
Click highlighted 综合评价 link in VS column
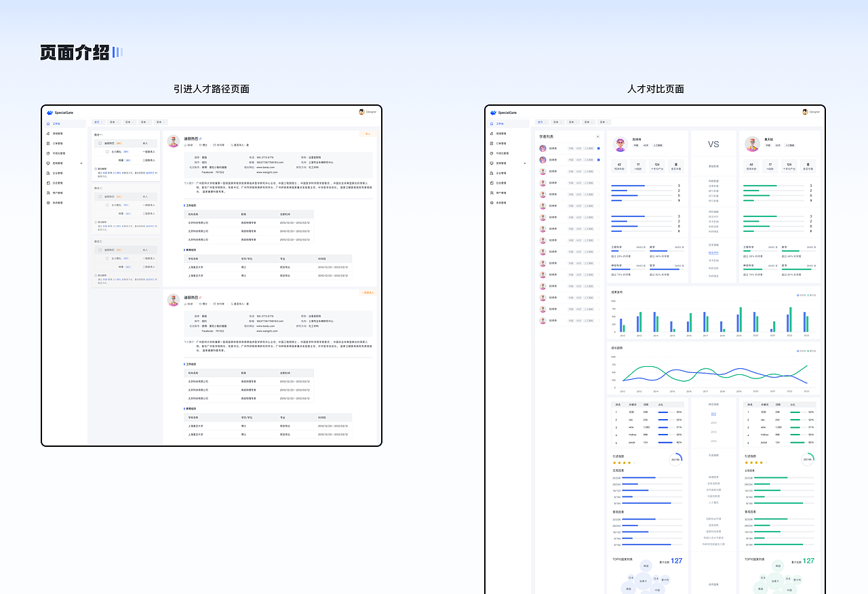(713, 253)
